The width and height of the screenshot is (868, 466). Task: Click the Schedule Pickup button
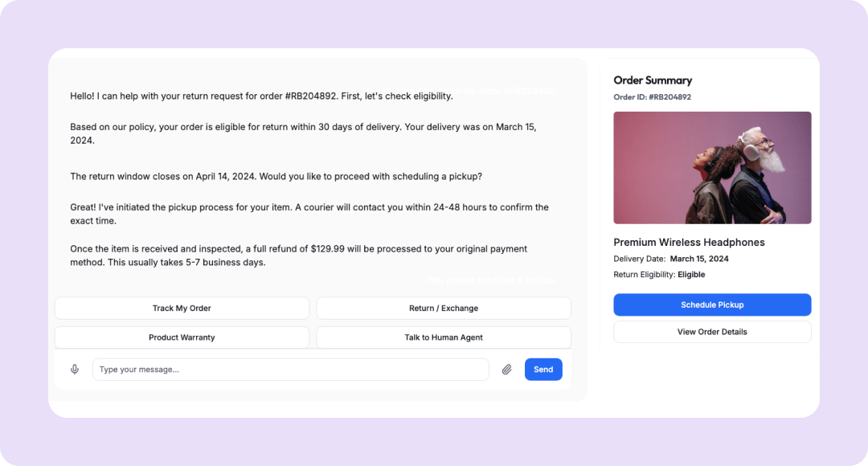tap(712, 305)
